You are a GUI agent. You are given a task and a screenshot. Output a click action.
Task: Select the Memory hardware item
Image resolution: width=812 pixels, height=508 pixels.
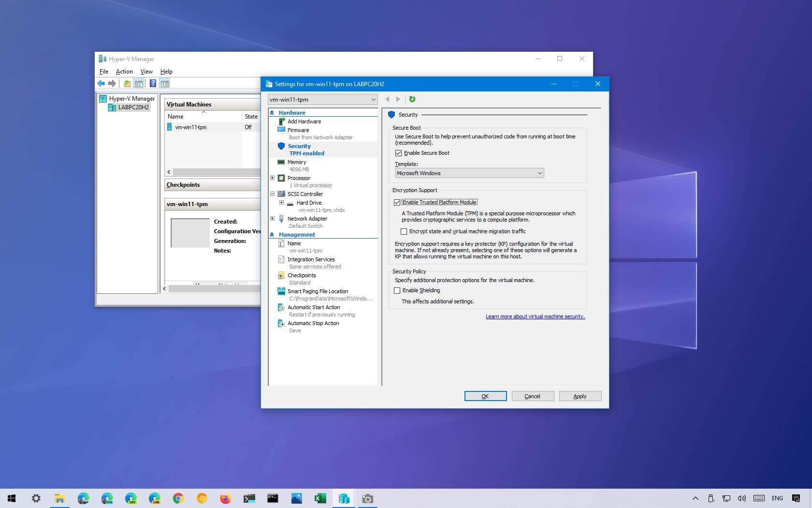296,162
